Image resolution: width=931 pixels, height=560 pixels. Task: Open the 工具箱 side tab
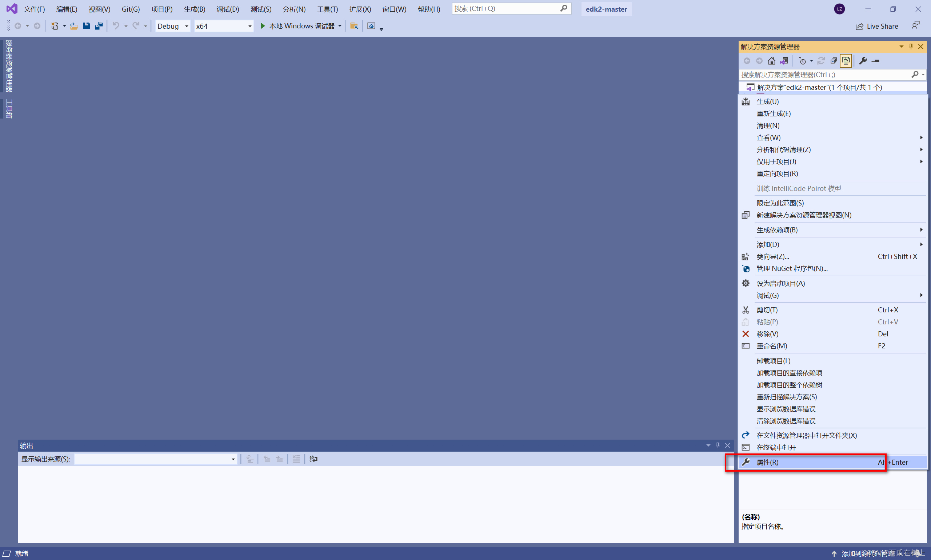(9, 109)
